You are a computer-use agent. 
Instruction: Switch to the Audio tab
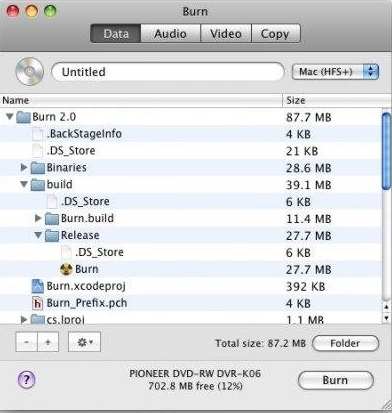click(170, 33)
